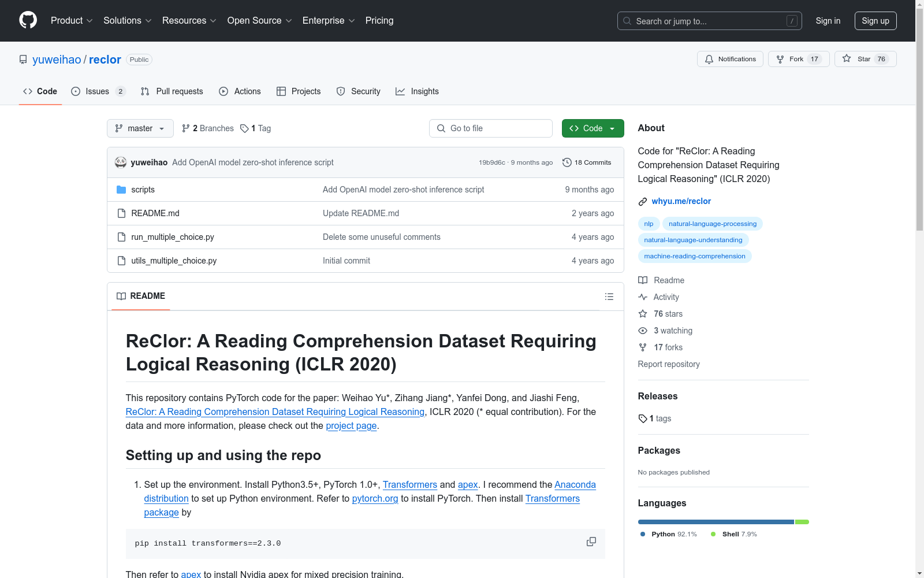Switch to the Security tab
The width and height of the screenshot is (924, 578).
(359, 91)
